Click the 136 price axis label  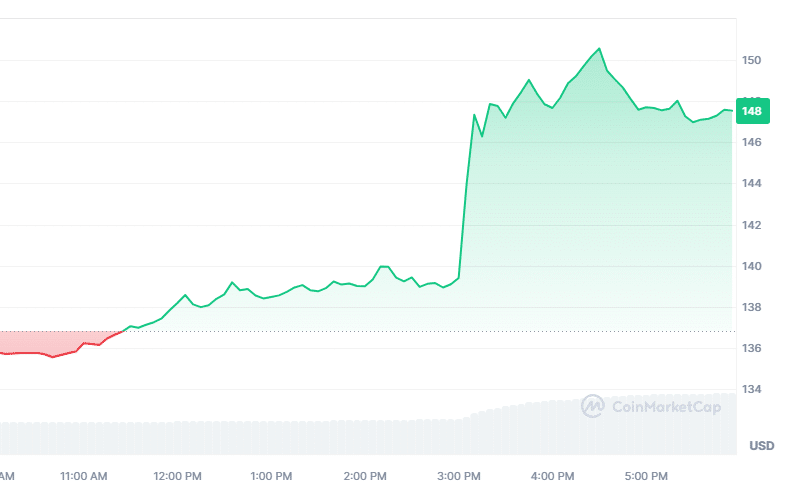coord(752,349)
